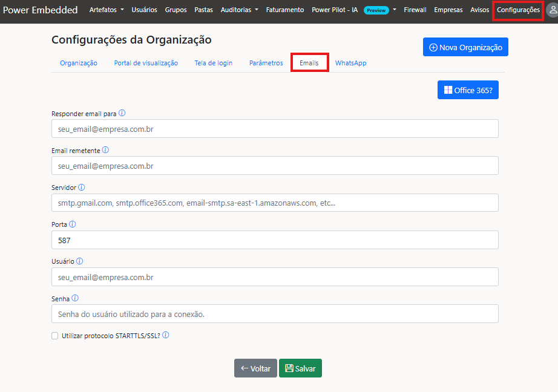Go back using Voltar button
This screenshot has width=558, height=392.
click(x=255, y=368)
